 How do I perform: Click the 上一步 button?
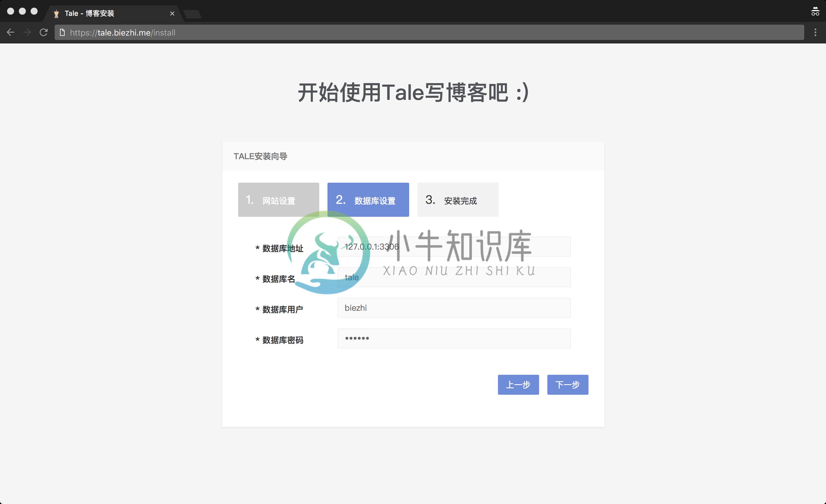pyautogui.click(x=518, y=385)
